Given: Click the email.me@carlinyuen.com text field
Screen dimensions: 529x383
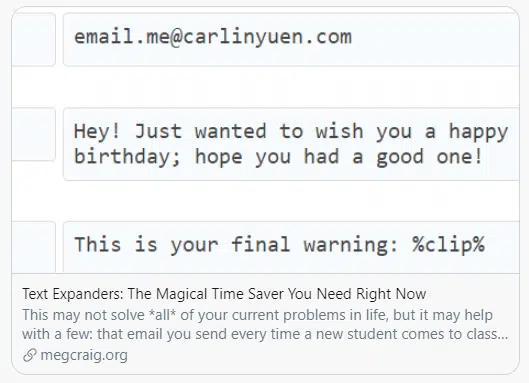Looking at the screenshot, I should pyautogui.click(x=291, y=39).
